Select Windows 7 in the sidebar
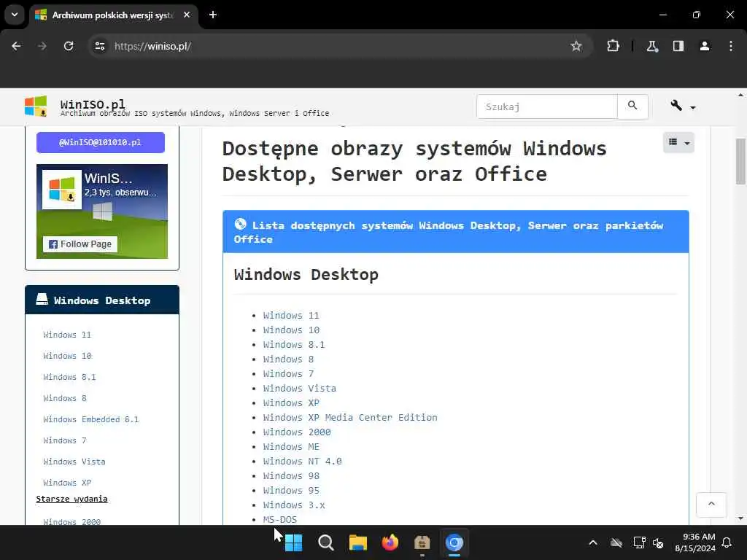 (65, 440)
